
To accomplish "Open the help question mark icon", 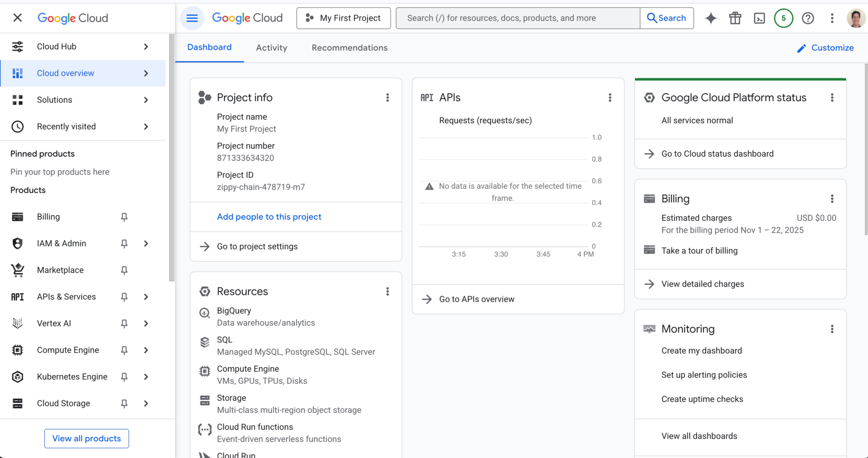I will tap(808, 18).
